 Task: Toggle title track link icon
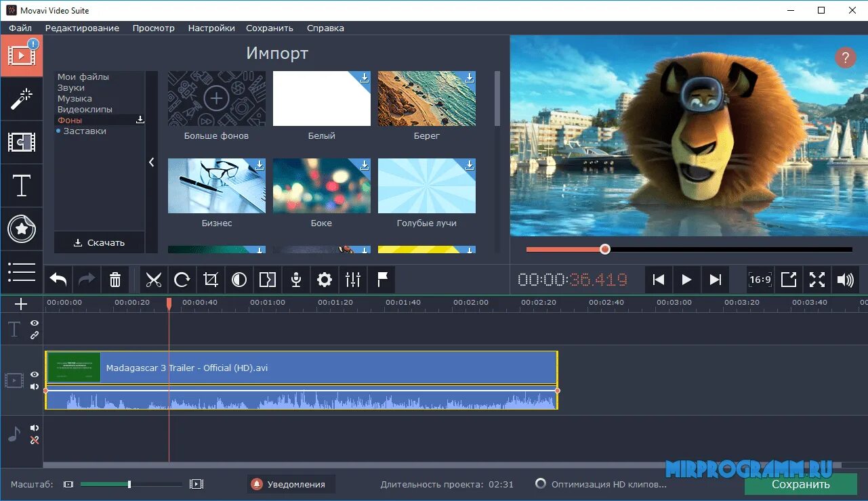tap(35, 335)
